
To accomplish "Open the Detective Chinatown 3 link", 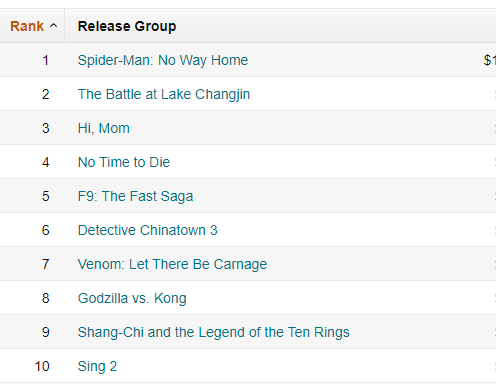I will tap(147, 230).
